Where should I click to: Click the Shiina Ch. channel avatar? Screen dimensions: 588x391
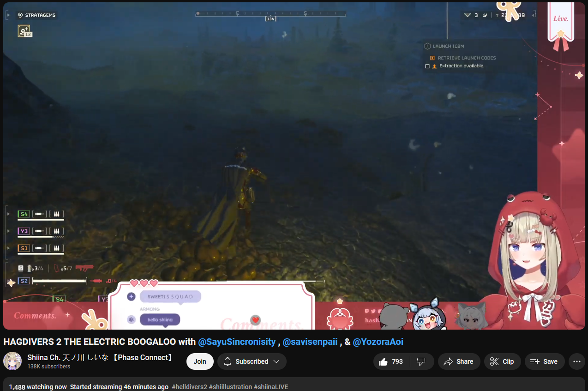point(12,361)
